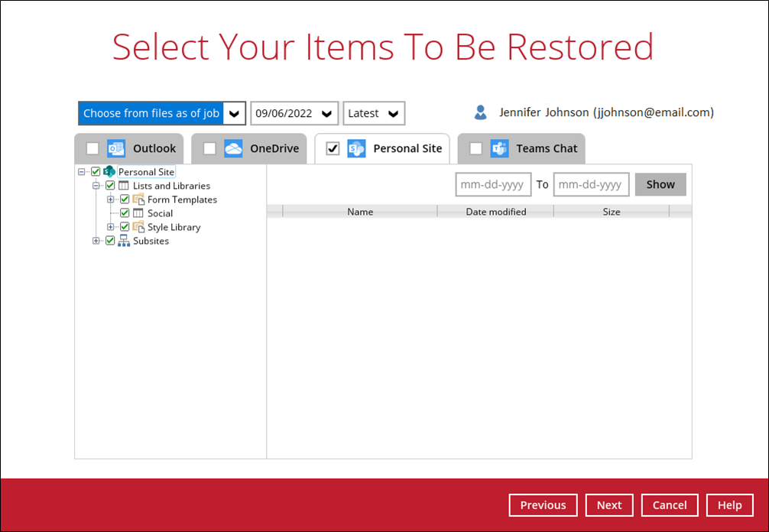This screenshot has height=532, width=769.
Task: Click the Style Library folder icon
Action: pyautogui.click(x=138, y=227)
